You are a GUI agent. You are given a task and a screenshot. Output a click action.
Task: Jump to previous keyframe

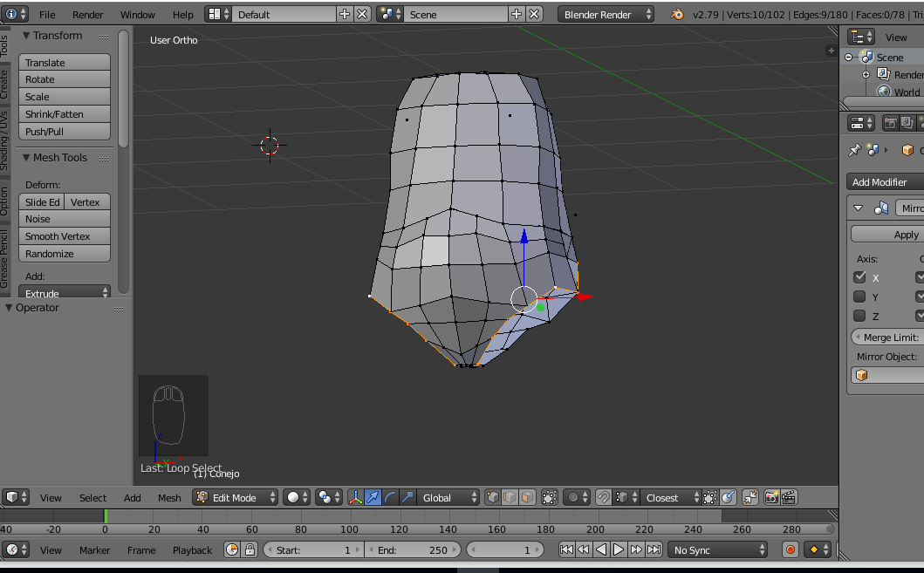(x=584, y=549)
